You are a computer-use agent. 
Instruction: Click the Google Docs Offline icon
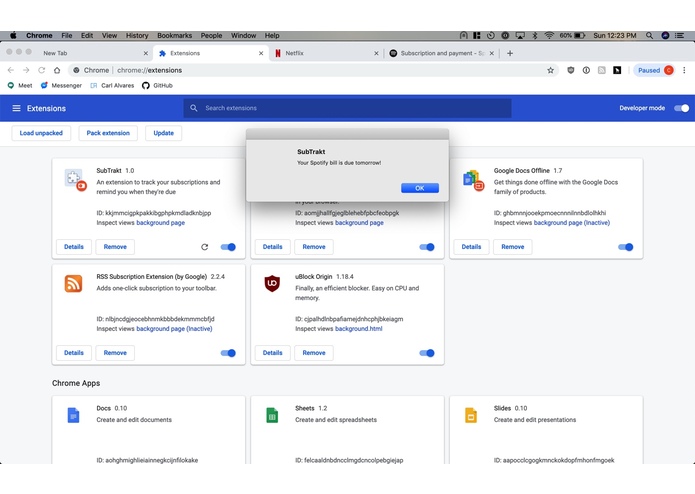(x=472, y=179)
